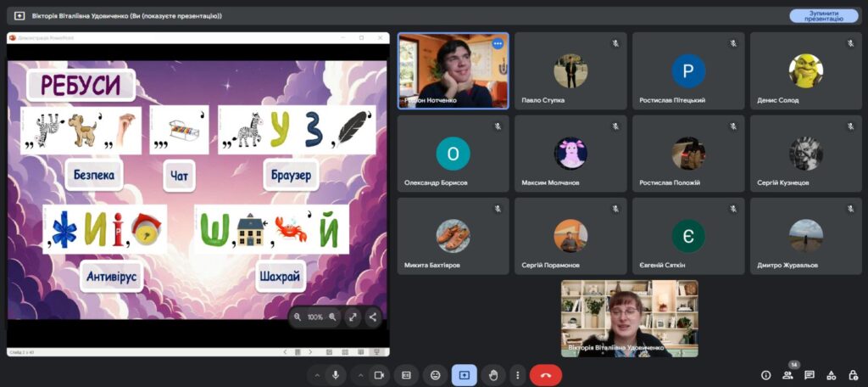This screenshot has width=868, height=387.
Task: Toggle the microphone in the Meet toolbar
Action: pos(336,375)
